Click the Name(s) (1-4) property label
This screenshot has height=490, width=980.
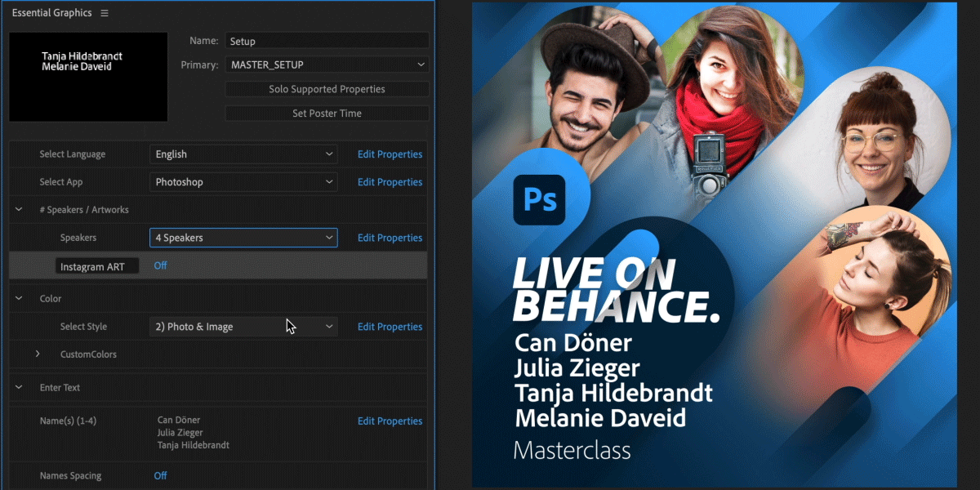(x=68, y=421)
